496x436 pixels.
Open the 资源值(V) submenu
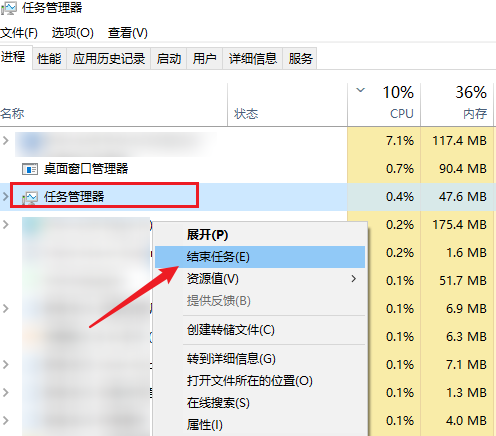260,279
